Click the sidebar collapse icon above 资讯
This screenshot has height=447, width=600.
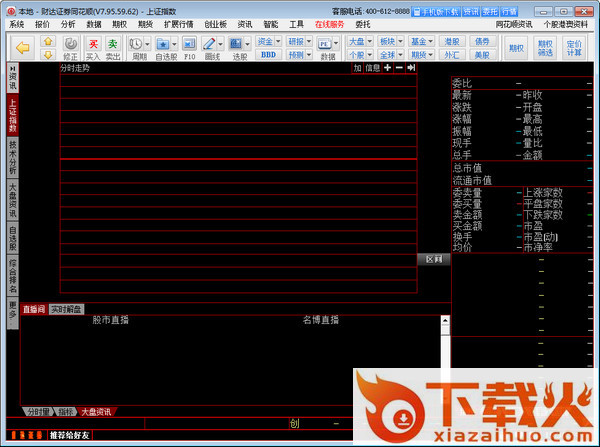click(13, 68)
